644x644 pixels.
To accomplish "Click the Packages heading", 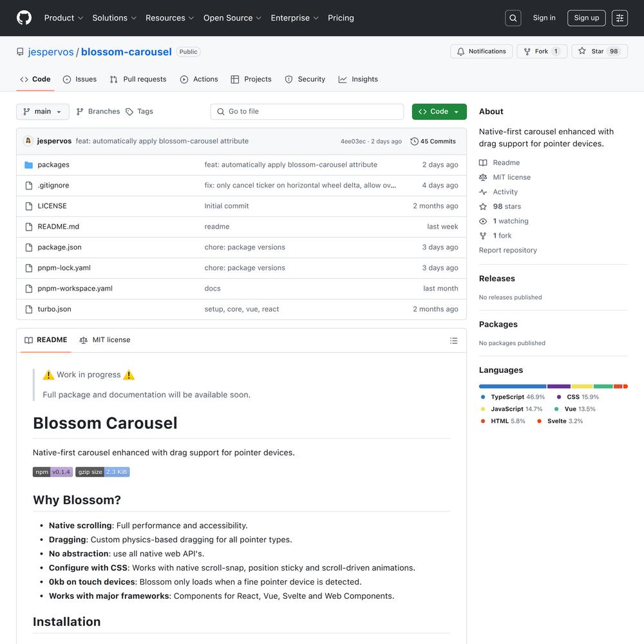I will (x=498, y=325).
